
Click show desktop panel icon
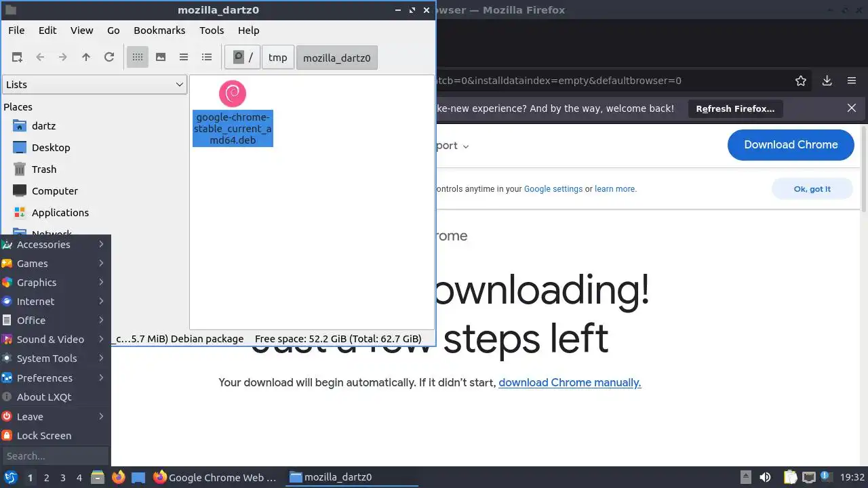(138, 477)
